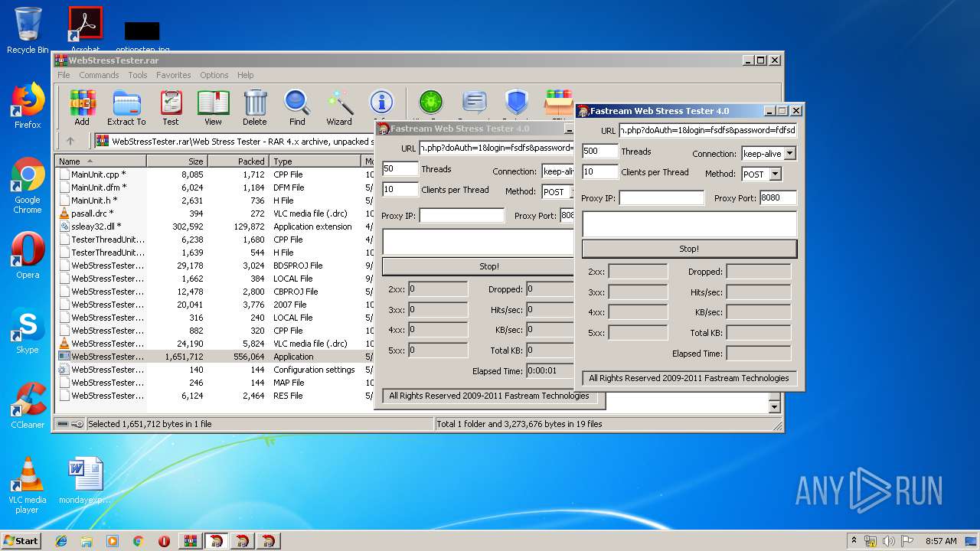Click Stop! in right Stress Tester window

point(689,249)
